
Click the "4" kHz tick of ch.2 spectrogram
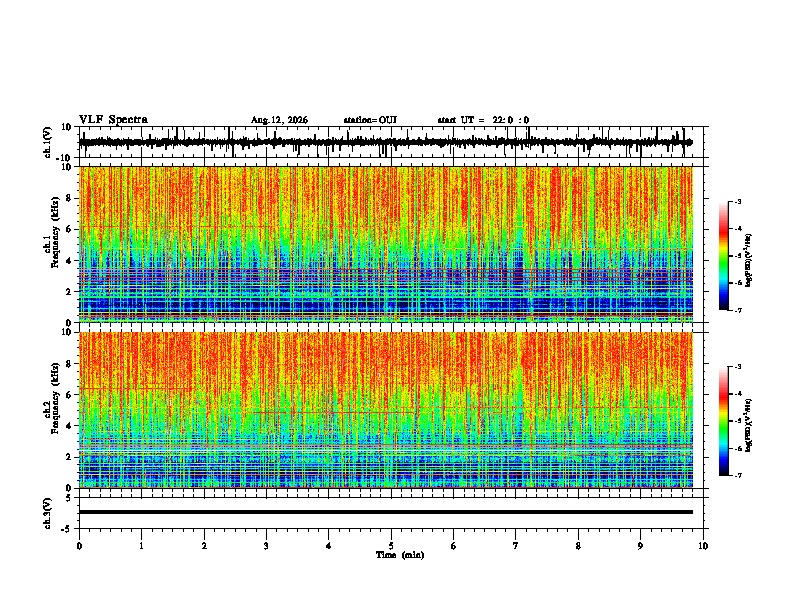69,426
